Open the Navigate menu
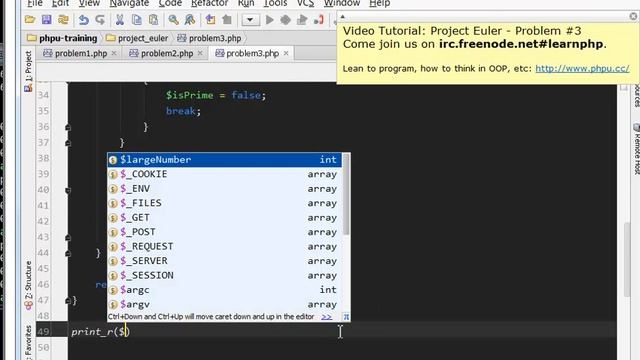This screenshot has width=640, height=360. 129,3
